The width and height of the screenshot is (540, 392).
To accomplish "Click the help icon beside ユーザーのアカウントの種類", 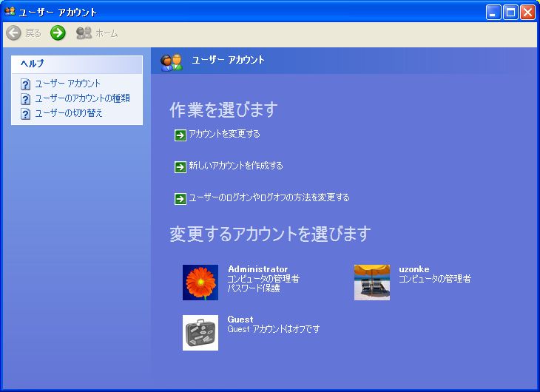I will coord(25,99).
